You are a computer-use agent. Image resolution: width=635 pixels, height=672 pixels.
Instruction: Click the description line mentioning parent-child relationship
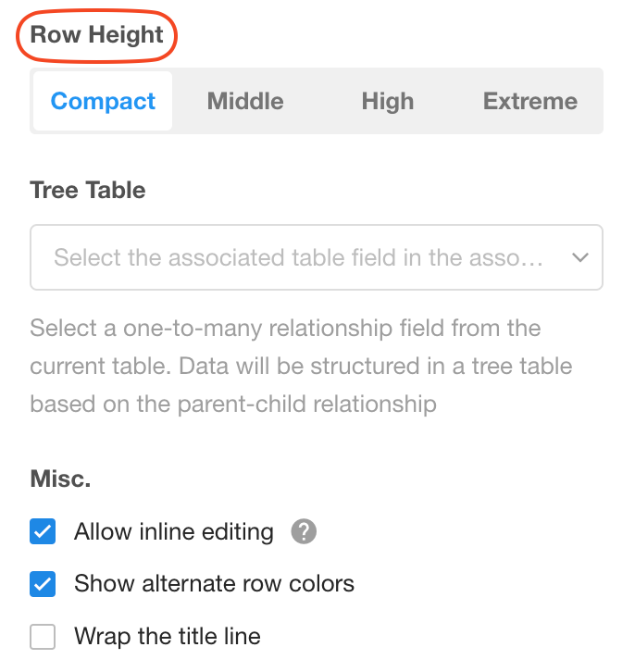tap(232, 404)
